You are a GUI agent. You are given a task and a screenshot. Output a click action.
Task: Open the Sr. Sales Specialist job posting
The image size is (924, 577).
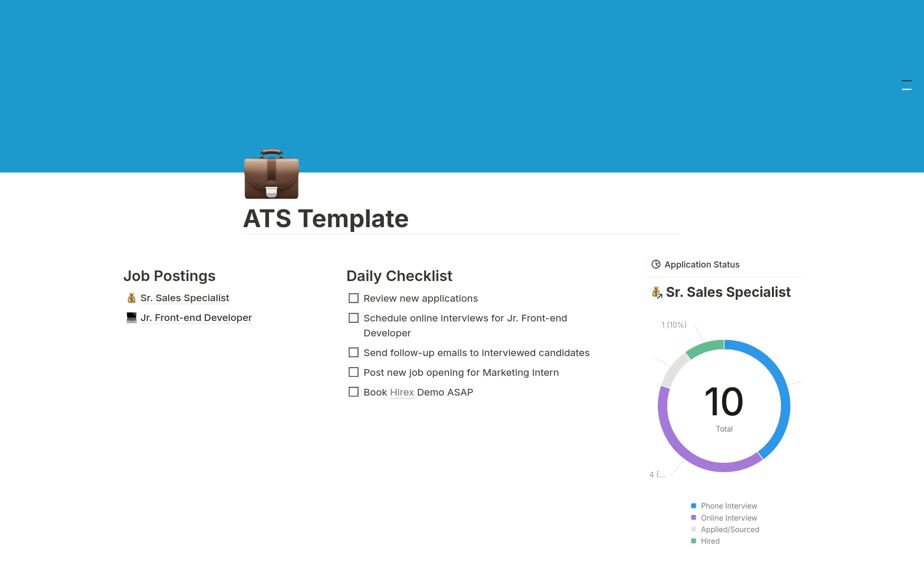point(185,298)
